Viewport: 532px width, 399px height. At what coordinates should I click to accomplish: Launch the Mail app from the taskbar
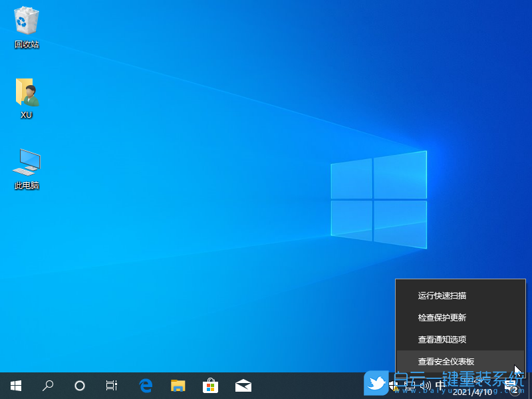point(243,385)
